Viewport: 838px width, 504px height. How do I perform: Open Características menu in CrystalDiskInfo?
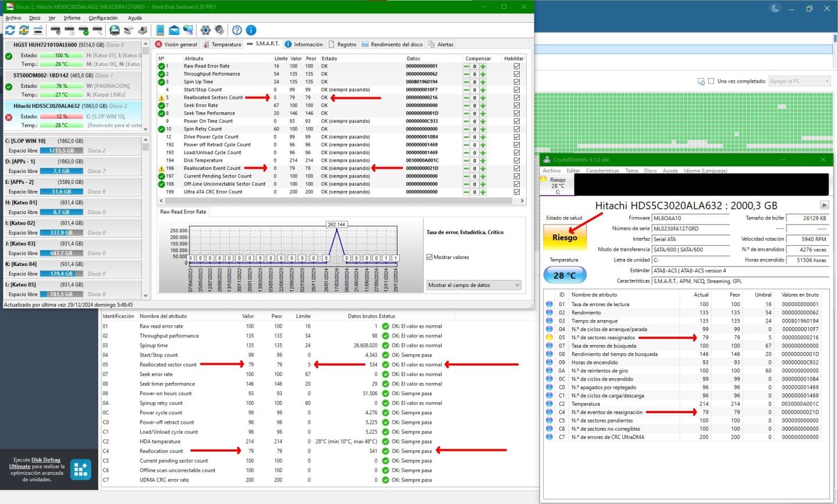tap(602, 171)
